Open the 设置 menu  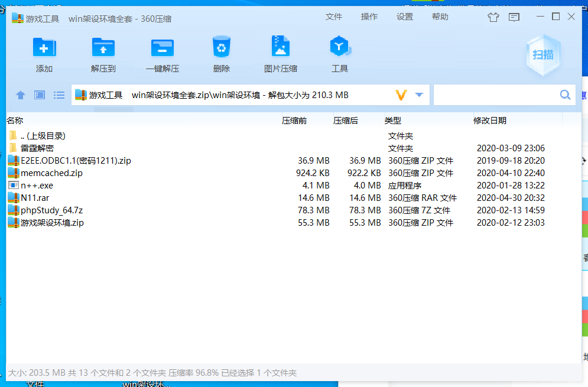405,17
